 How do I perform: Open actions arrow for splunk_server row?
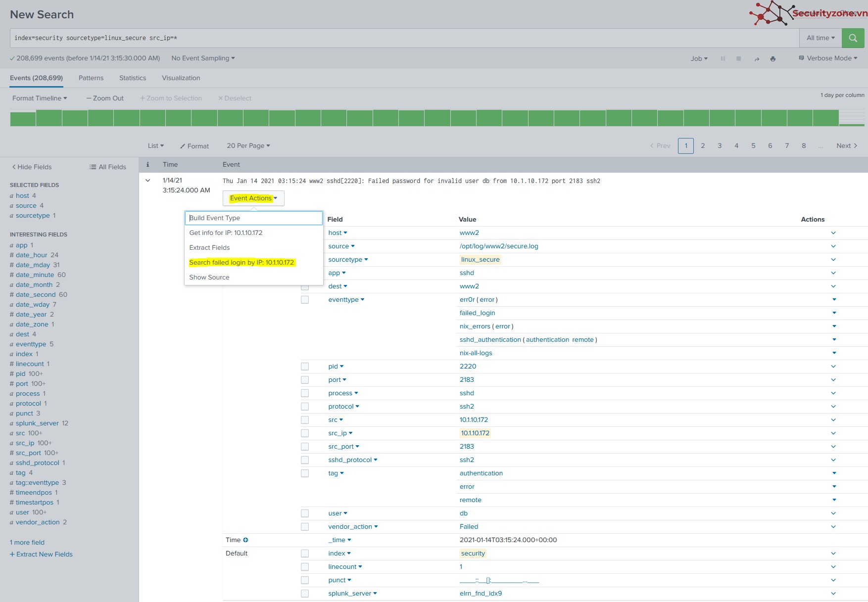click(833, 594)
